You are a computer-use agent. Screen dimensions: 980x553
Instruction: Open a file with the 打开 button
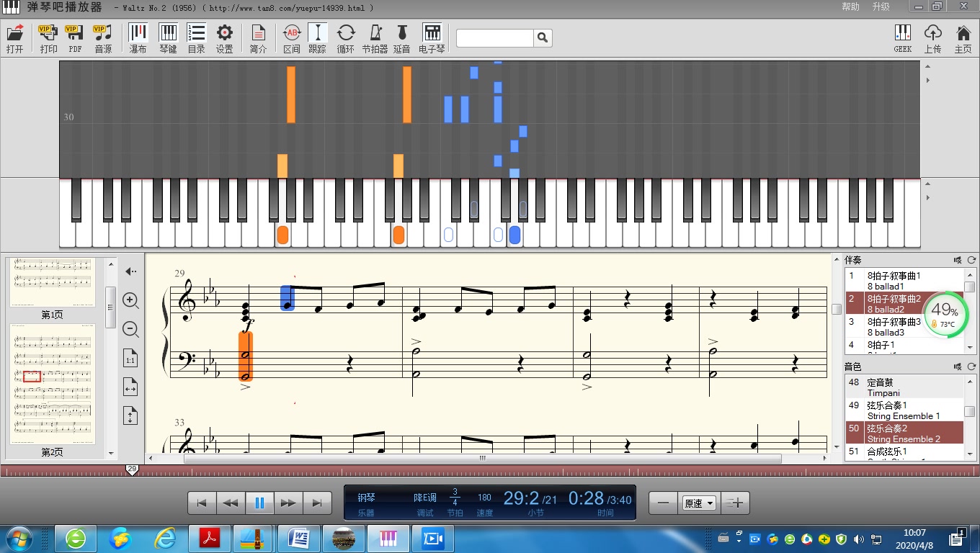[15, 39]
